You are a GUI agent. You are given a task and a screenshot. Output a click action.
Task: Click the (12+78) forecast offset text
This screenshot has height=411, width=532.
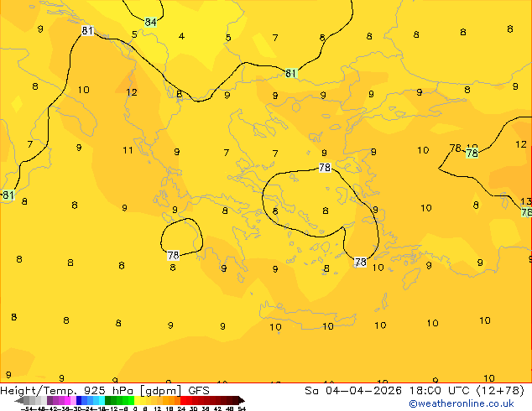tap(500, 391)
